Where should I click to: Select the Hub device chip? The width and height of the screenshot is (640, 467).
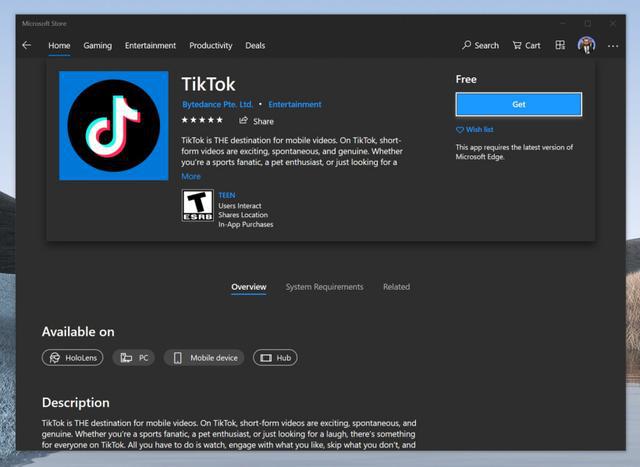[275, 358]
